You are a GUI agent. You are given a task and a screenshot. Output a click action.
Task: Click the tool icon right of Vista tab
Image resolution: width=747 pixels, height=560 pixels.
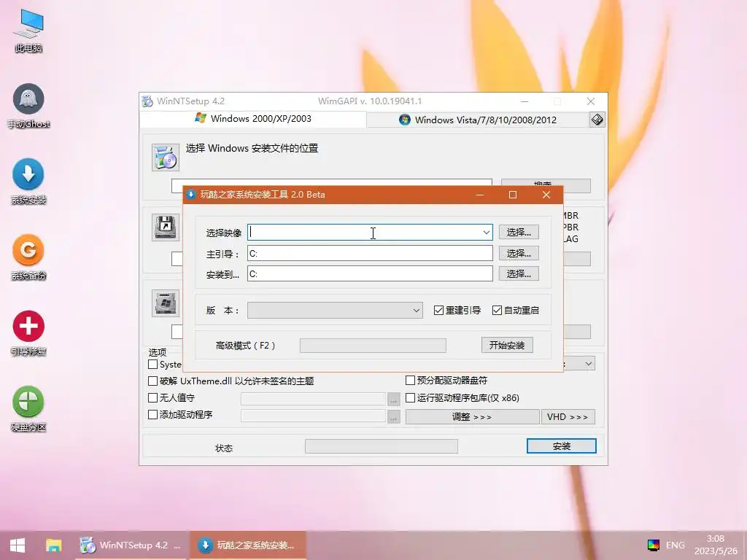(x=597, y=120)
